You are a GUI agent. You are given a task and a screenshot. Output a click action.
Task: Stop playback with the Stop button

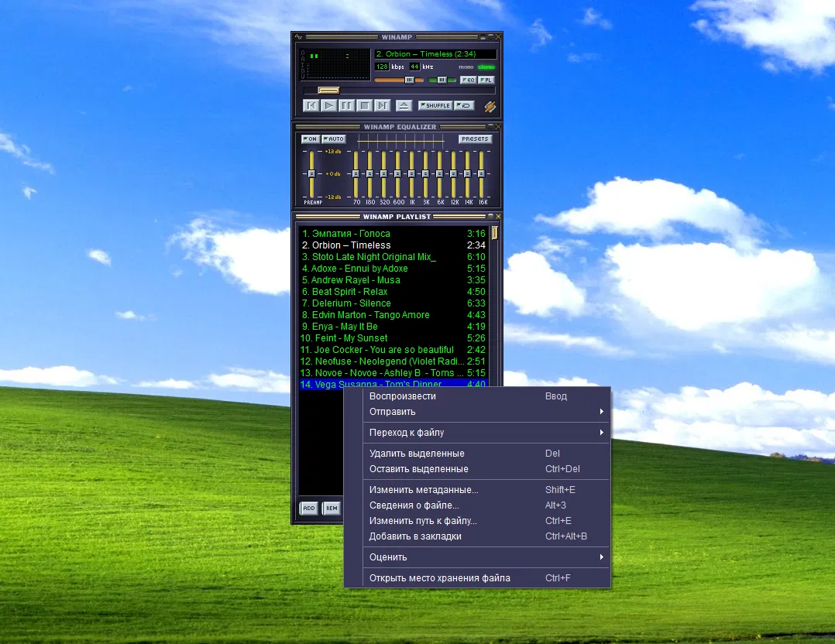(x=364, y=105)
